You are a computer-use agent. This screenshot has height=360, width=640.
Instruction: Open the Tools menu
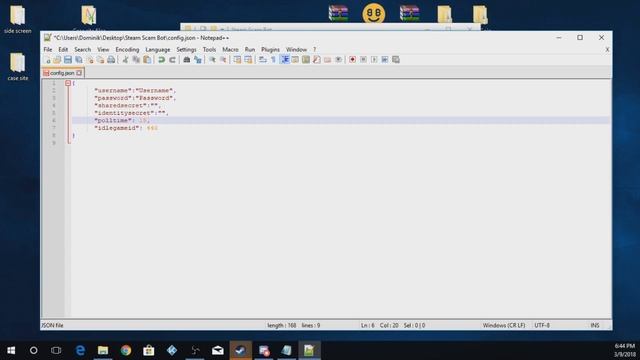[209, 49]
